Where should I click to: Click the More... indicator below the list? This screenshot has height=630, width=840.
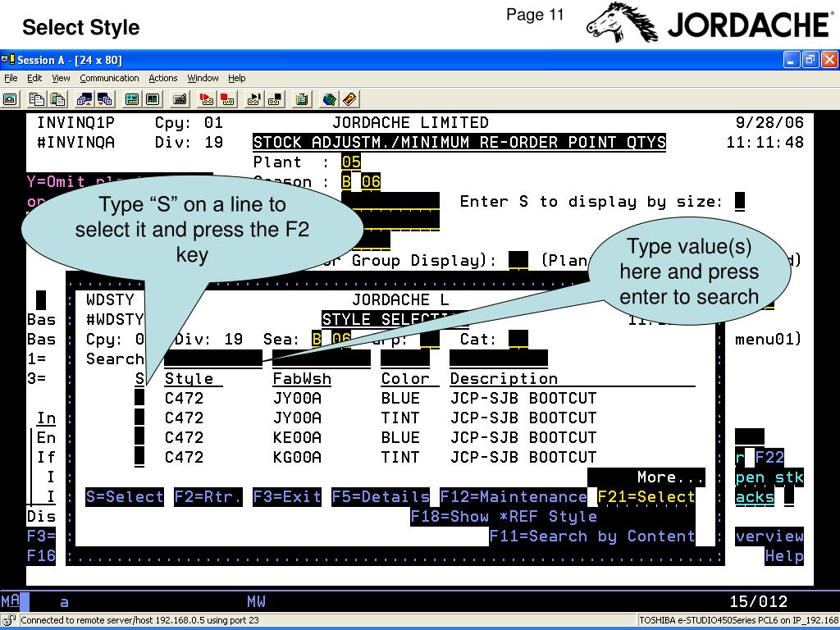pyautogui.click(x=671, y=477)
